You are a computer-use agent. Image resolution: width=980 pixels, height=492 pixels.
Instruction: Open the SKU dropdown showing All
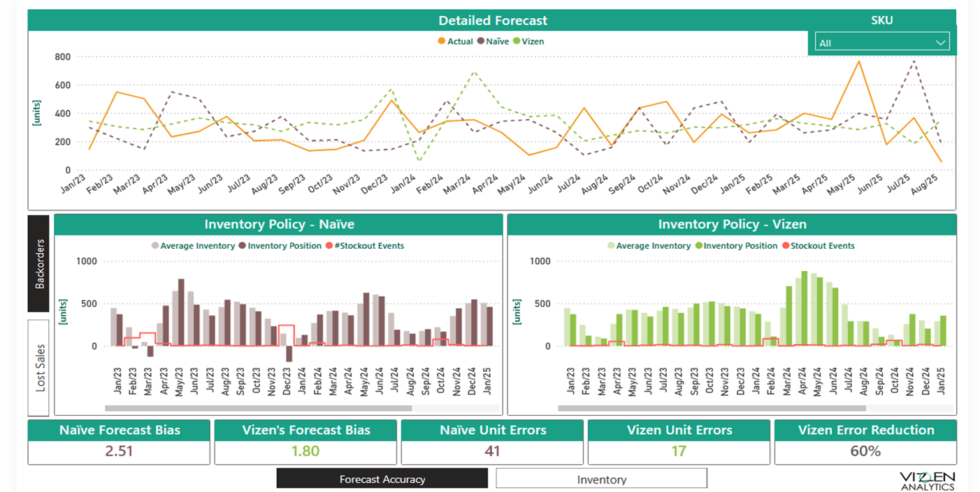pos(882,42)
